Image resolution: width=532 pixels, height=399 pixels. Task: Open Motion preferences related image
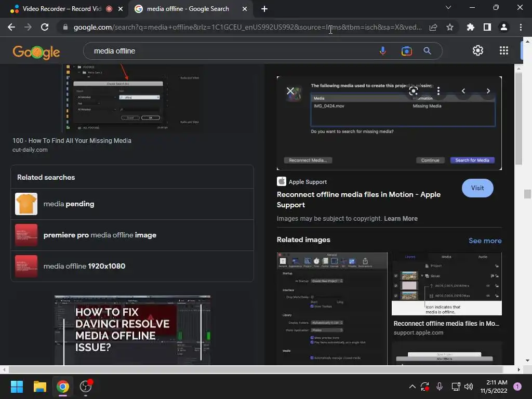(332, 309)
